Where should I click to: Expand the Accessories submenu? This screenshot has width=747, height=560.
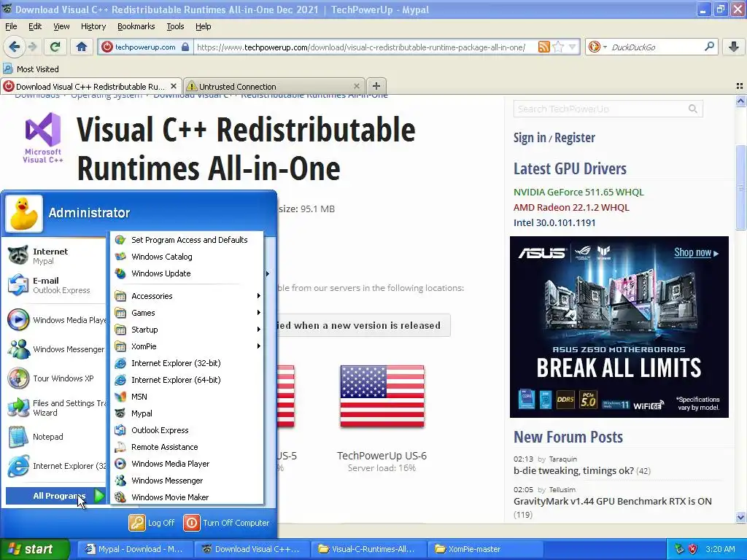[x=187, y=296]
